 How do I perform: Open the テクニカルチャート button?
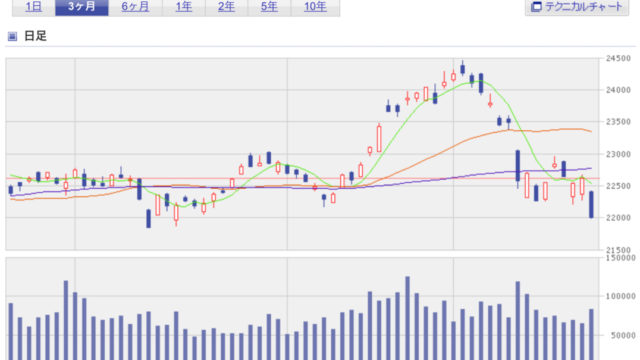[x=577, y=7]
